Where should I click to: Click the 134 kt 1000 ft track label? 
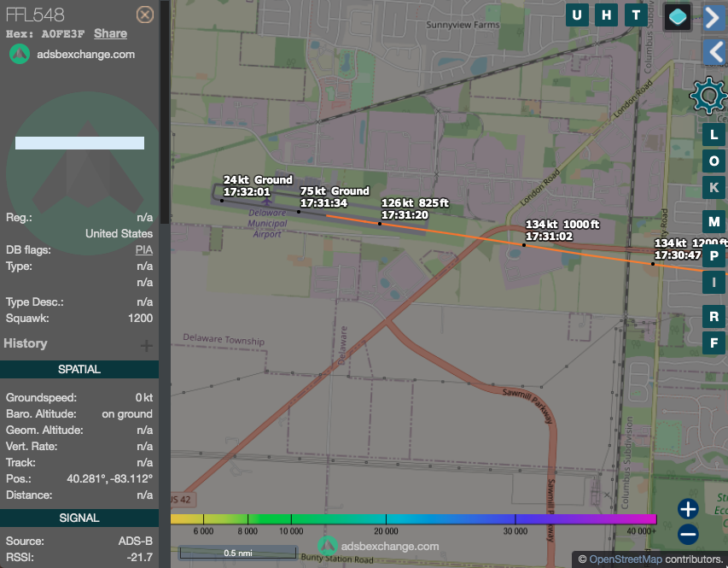coord(562,231)
